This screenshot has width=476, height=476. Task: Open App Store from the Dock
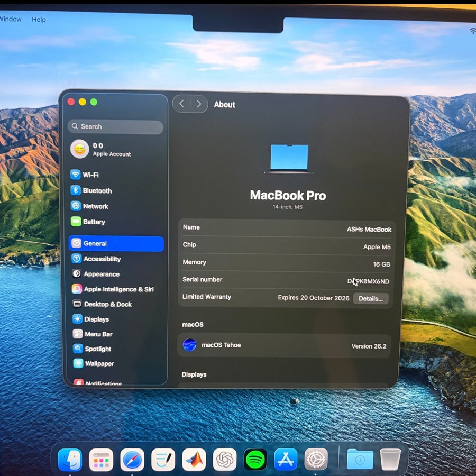click(x=286, y=459)
